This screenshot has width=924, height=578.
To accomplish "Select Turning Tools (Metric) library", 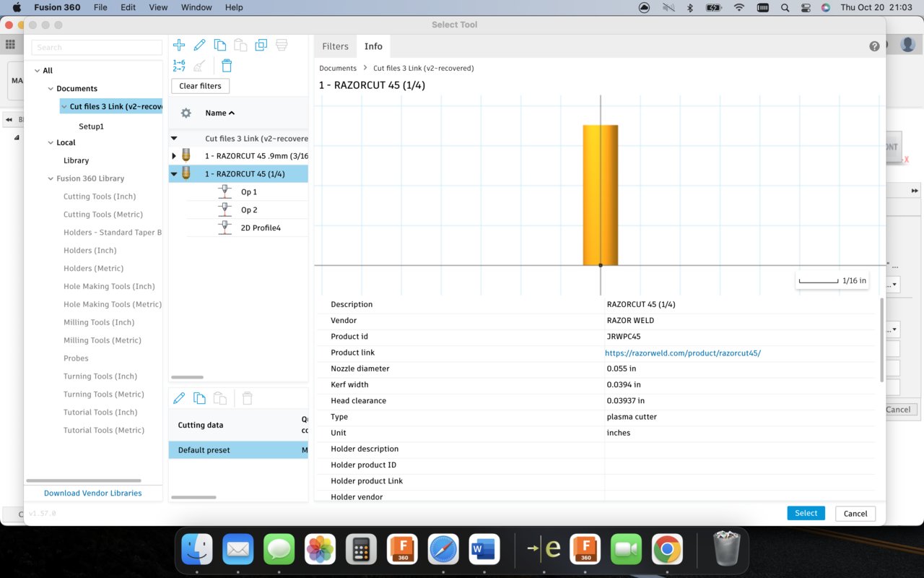I will tap(104, 394).
